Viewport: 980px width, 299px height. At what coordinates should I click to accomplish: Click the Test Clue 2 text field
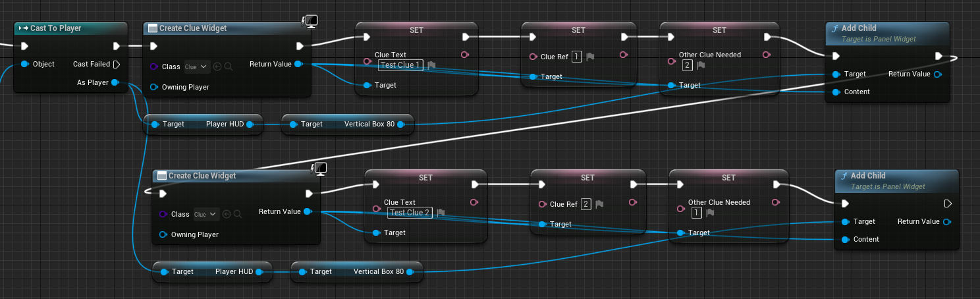(x=410, y=213)
